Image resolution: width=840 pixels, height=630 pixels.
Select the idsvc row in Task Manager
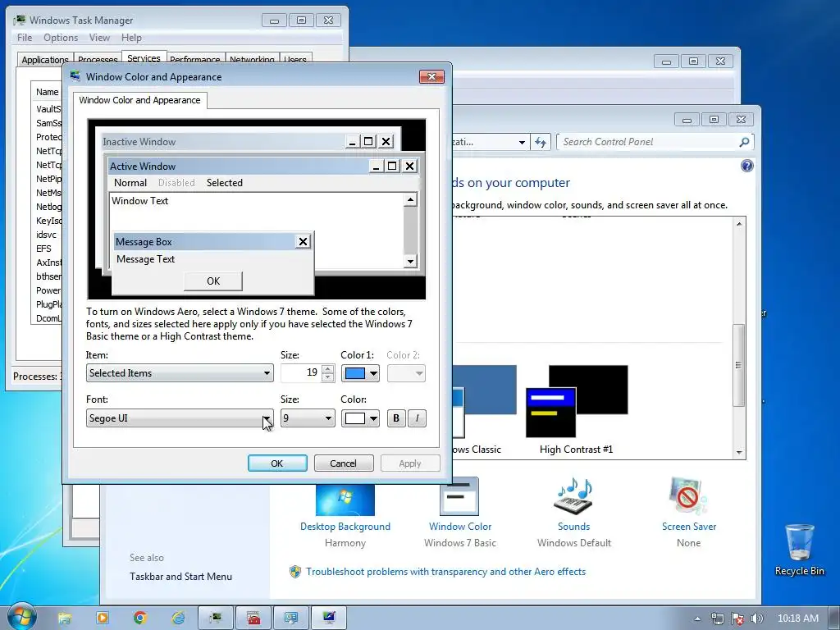point(47,235)
